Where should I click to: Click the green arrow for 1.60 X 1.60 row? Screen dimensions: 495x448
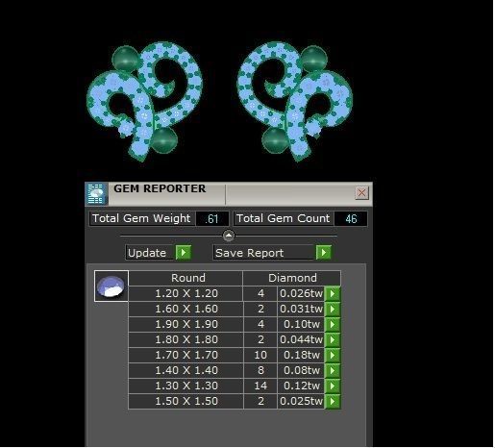pos(333,309)
